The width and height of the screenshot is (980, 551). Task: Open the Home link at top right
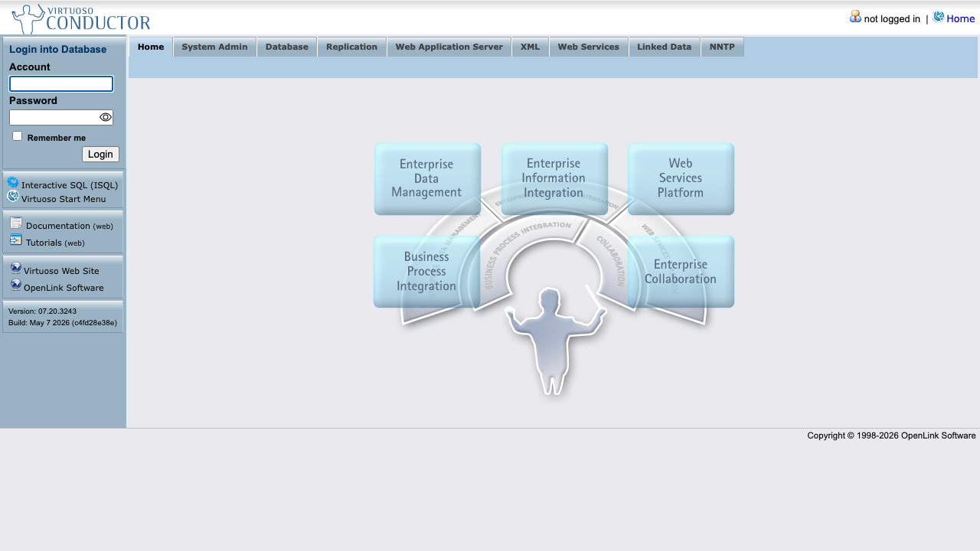coord(960,18)
